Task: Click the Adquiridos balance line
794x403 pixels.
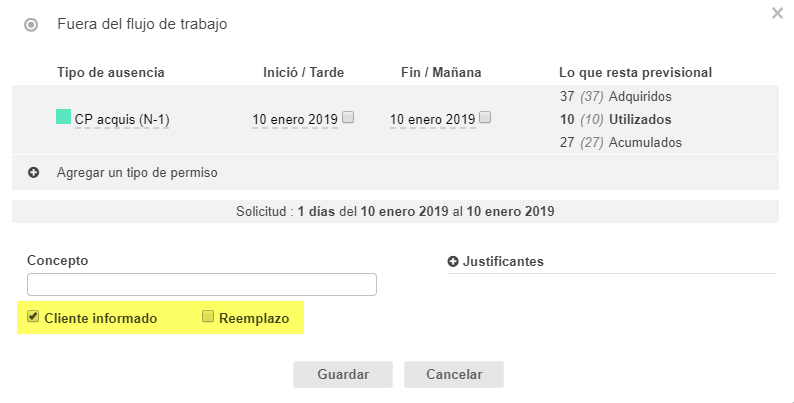Action: pyautogui.click(x=615, y=97)
